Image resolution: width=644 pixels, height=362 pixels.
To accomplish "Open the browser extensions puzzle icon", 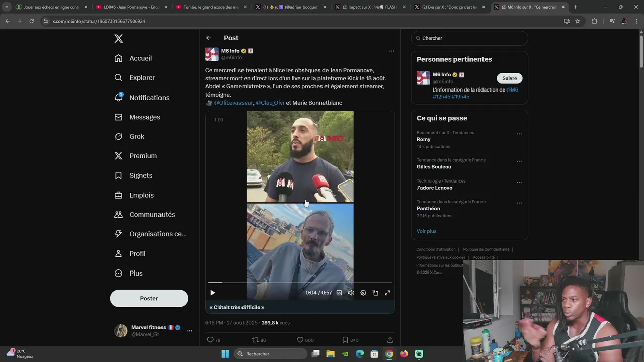I will coord(594,21).
